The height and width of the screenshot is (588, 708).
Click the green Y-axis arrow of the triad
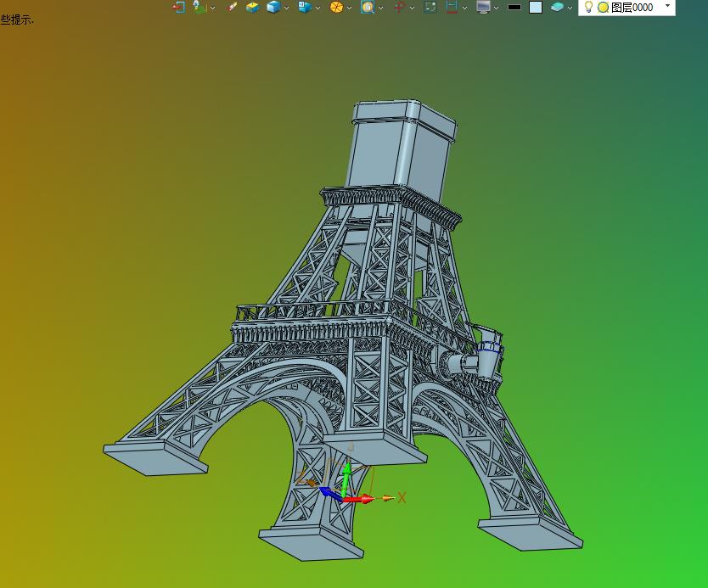coord(346,479)
